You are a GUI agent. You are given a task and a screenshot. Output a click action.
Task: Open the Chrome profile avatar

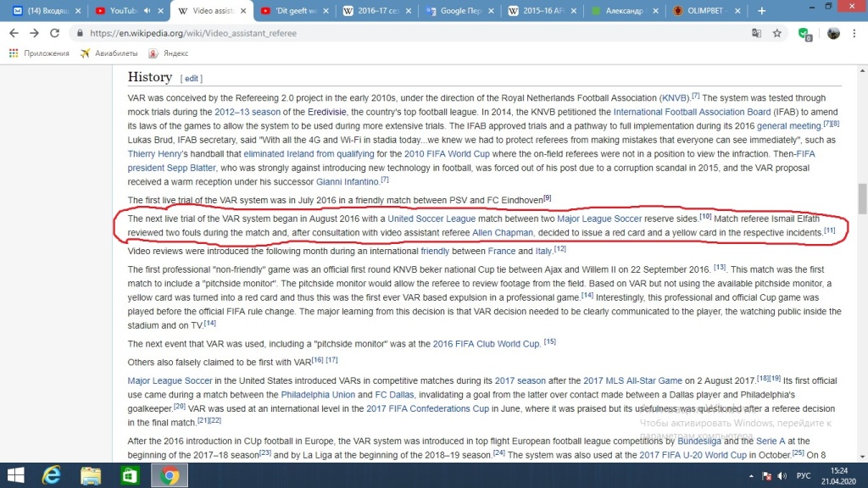(833, 33)
